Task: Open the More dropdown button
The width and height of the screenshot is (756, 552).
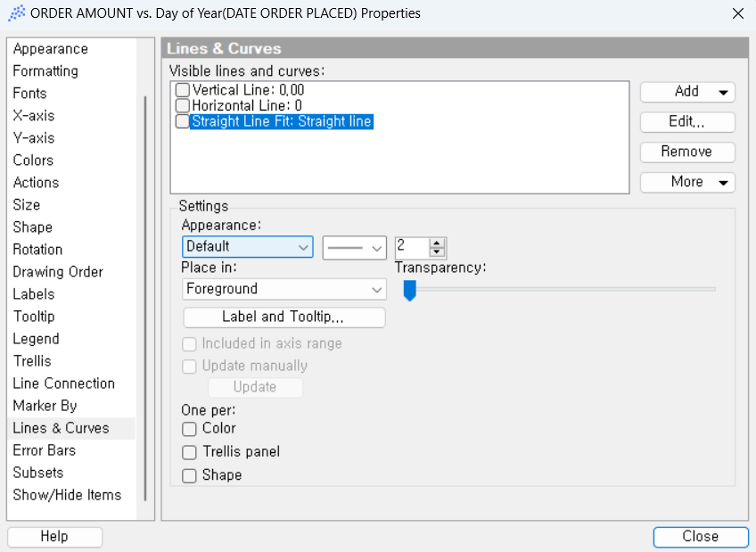Action: [x=687, y=182]
